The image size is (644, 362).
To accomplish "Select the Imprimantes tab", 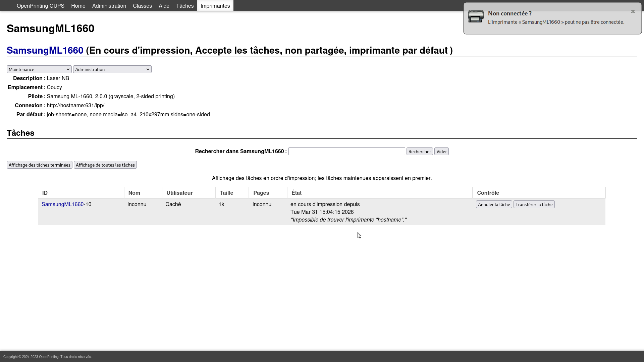I will click(x=215, y=6).
